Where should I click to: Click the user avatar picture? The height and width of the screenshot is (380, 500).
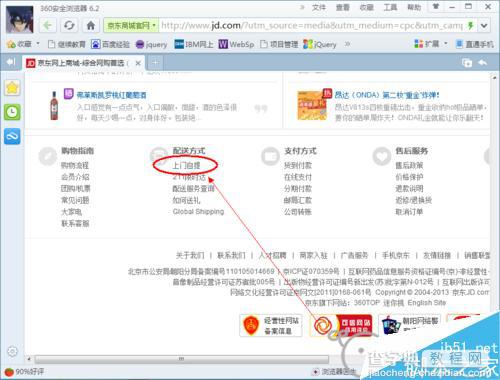(20, 19)
